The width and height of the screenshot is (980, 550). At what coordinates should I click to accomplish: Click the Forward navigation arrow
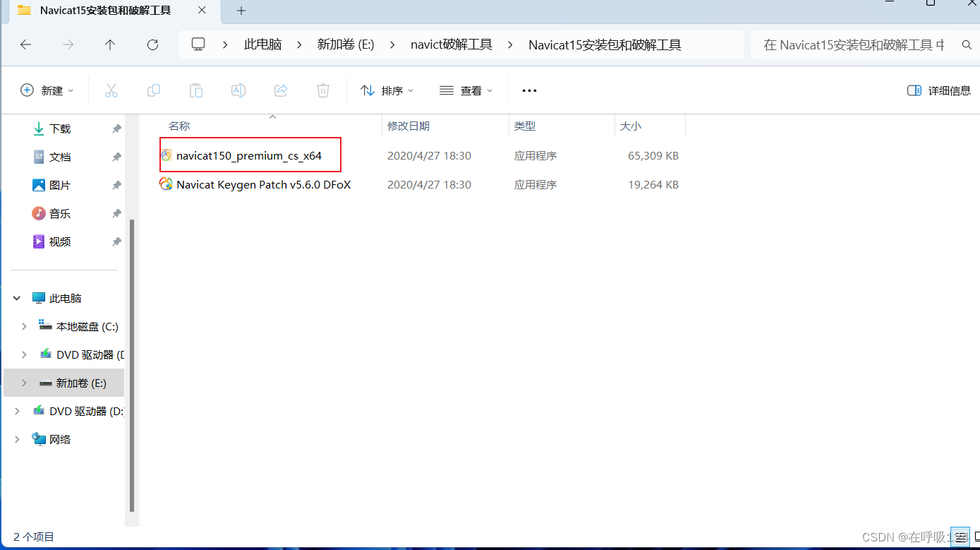[68, 44]
